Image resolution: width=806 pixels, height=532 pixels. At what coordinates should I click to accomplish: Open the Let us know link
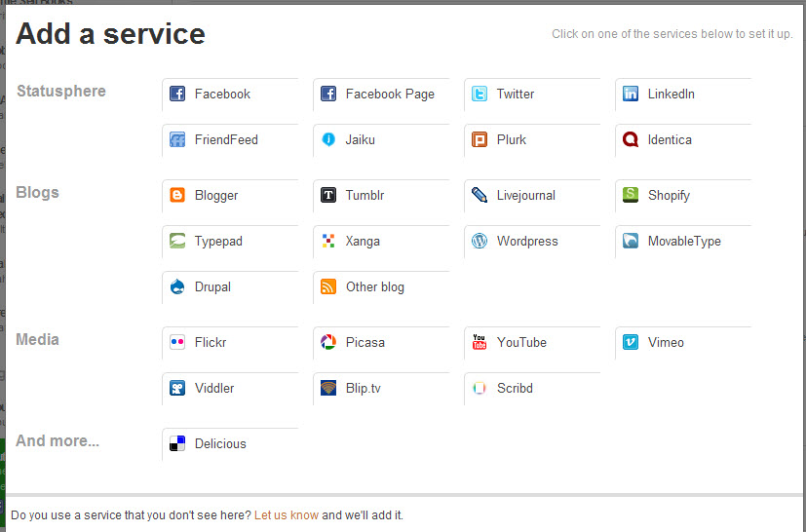point(287,515)
